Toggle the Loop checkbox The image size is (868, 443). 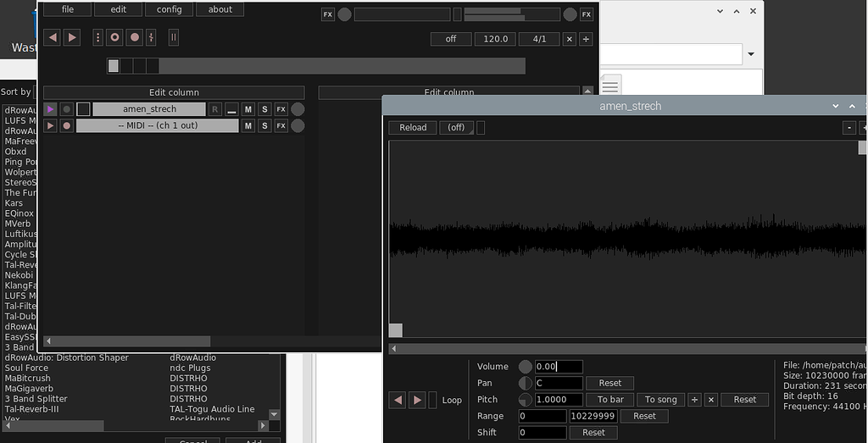(433, 400)
